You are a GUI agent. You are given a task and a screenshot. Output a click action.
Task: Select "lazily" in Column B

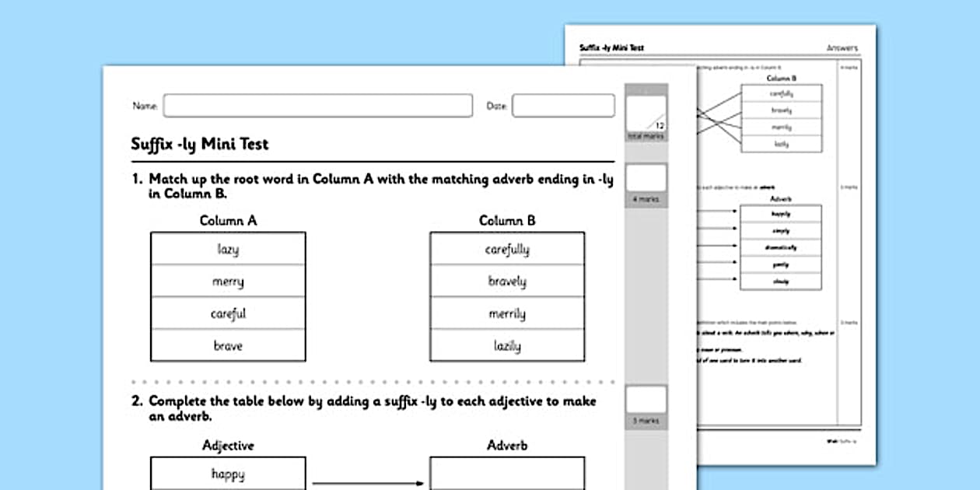(x=506, y=345)
